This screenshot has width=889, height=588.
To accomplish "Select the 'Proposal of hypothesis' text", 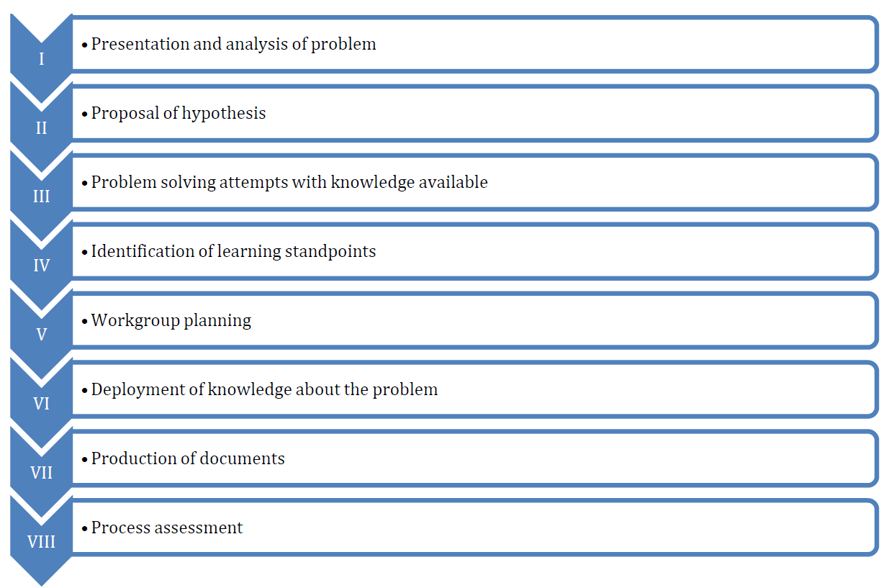I will (x=179, y=114).
